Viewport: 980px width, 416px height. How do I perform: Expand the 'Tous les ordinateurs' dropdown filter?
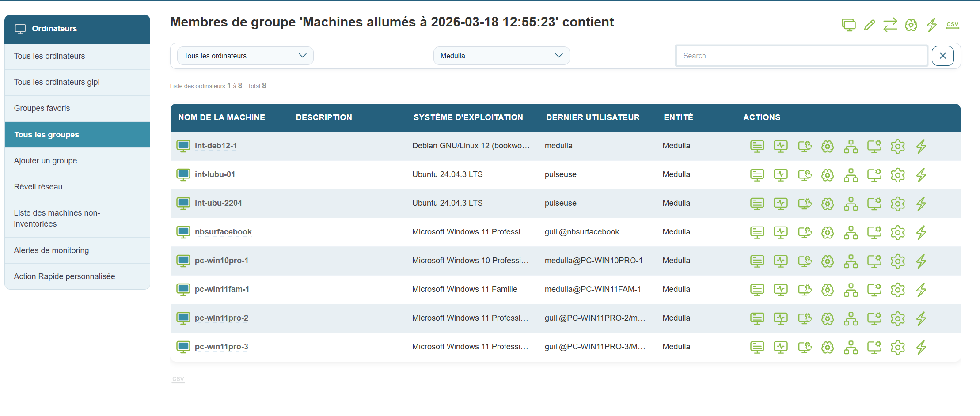(245, 56)
